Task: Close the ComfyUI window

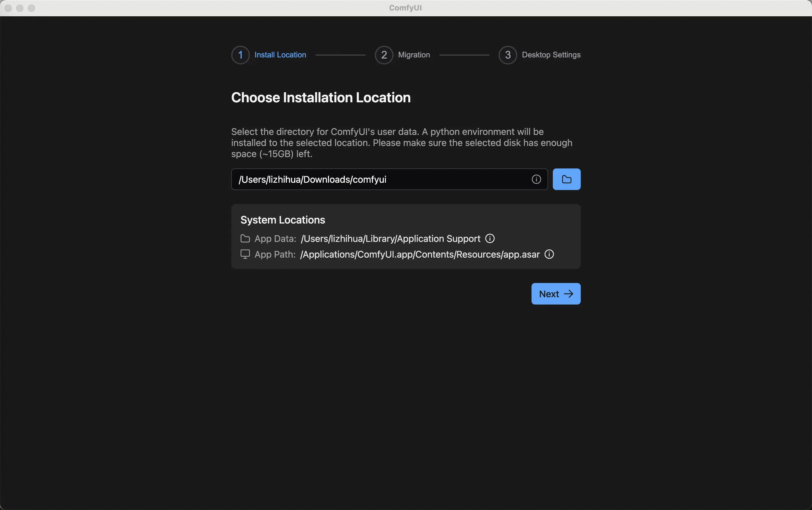Action: coord(8,8)
